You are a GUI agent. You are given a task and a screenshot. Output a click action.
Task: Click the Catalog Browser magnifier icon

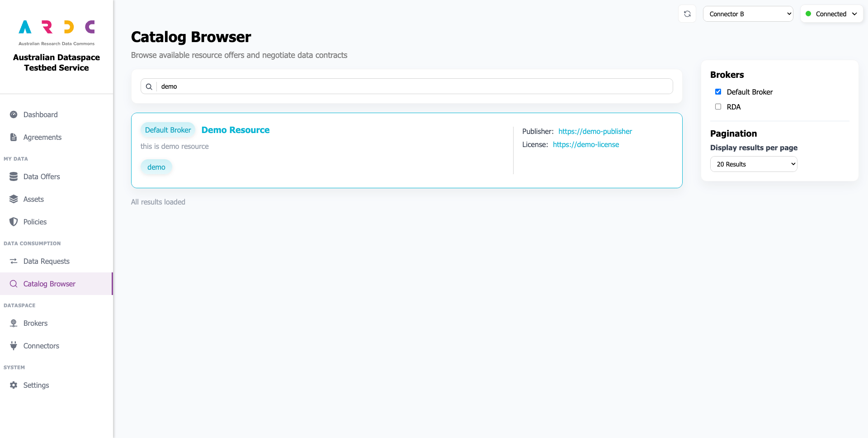pos(14,284)
